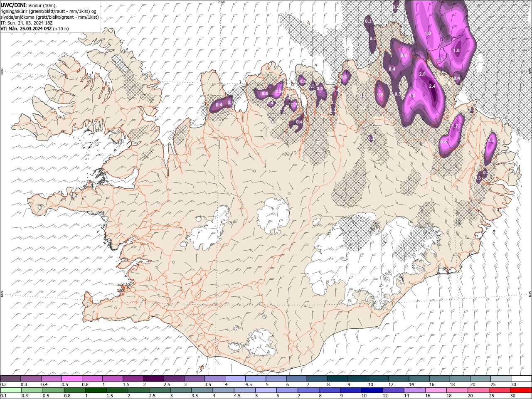Click lower legend swatch starting at 7
532x399 pixels.
click(x=308, y=390)
